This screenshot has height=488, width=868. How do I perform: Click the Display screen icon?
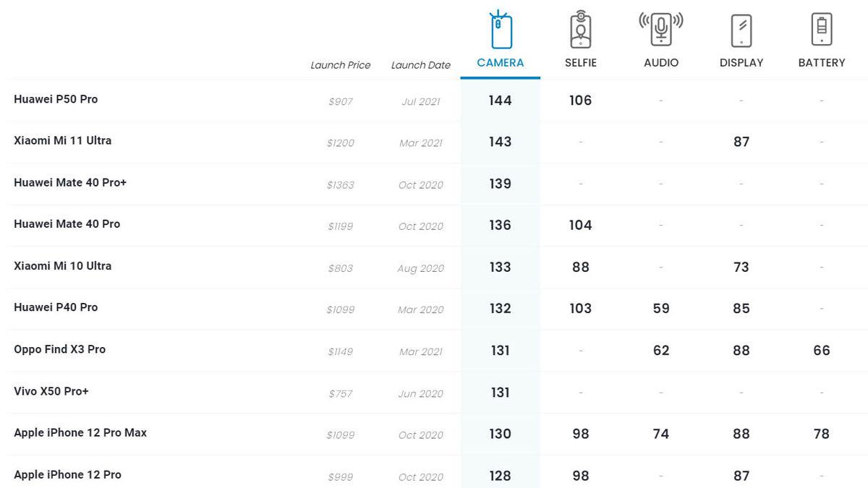pos(741,31)
